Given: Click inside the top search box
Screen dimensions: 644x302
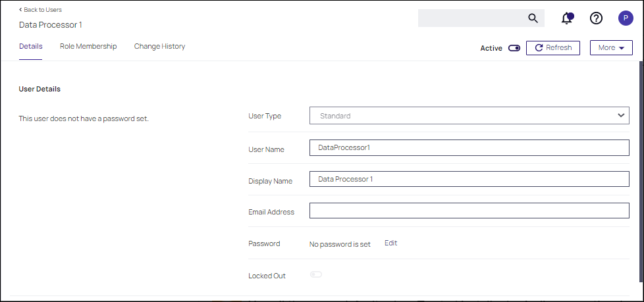Looking at the screenshot, I should point(471,18).
